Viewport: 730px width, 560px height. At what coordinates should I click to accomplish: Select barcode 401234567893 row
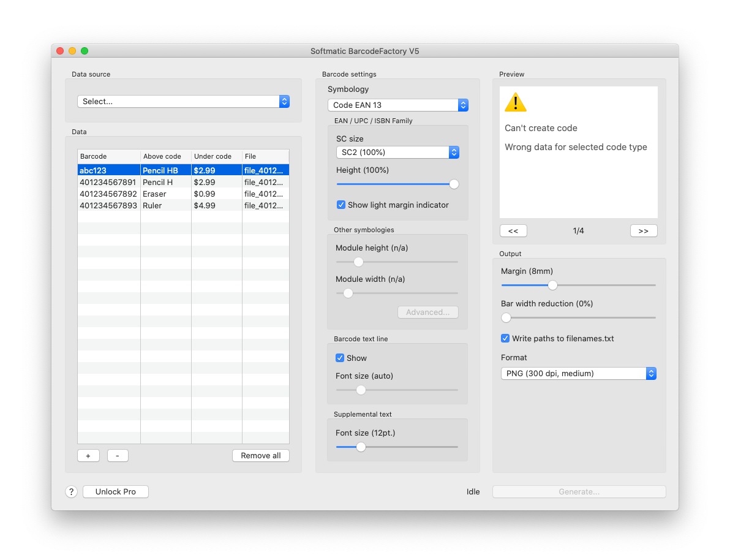point(184,205)
